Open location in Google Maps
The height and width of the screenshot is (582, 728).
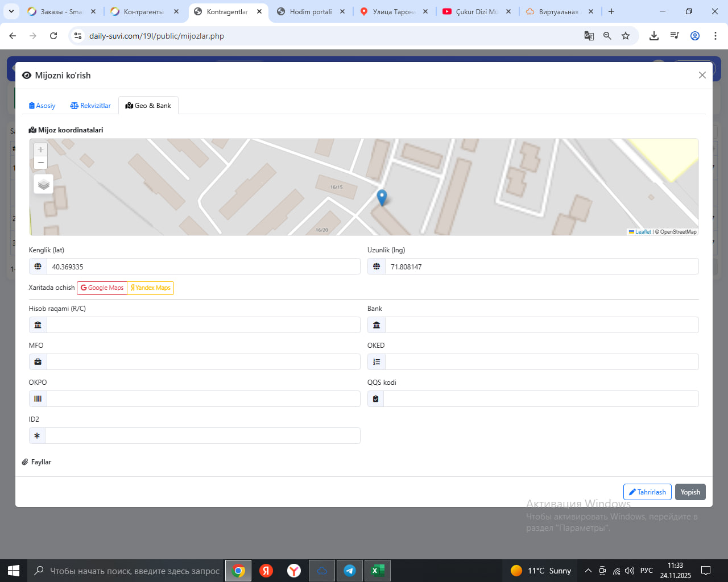(x=102, y=288)
